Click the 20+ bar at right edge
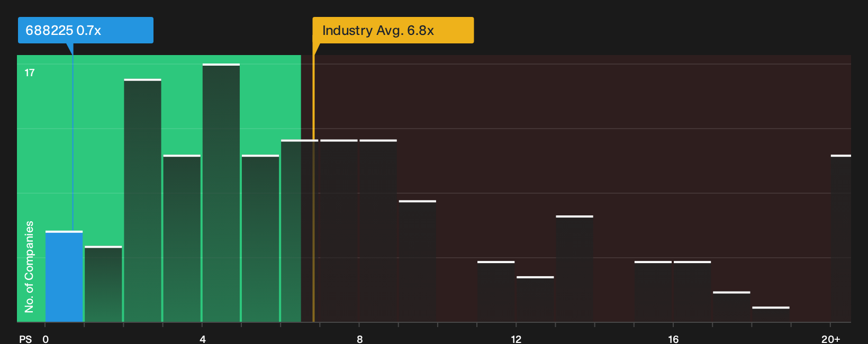The image size is (868, 344). pos(841,238)
